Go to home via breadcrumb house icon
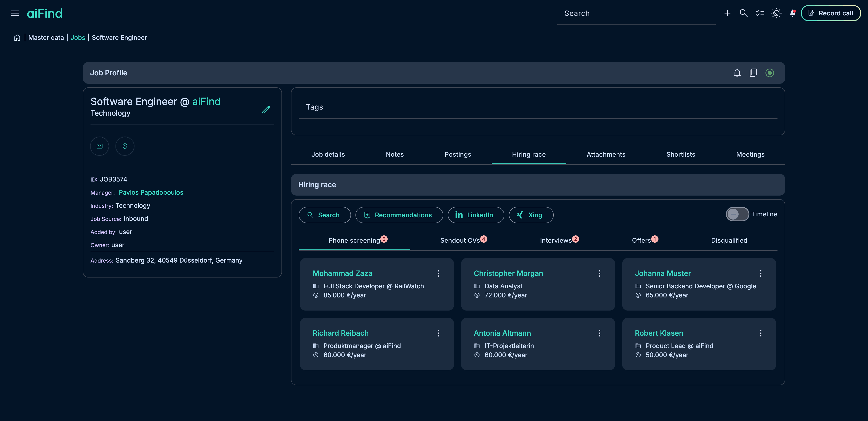The image size is (868, 421). [x=17, y=38]
